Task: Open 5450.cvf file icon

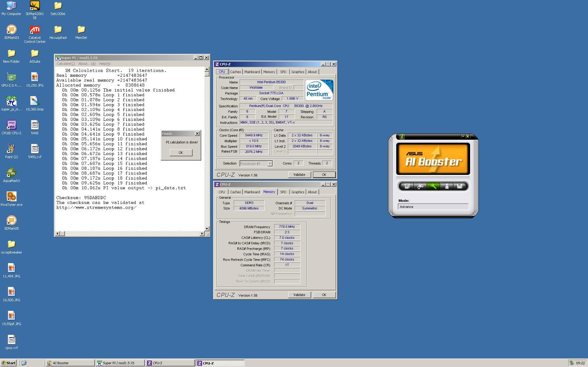Action: 35,151
